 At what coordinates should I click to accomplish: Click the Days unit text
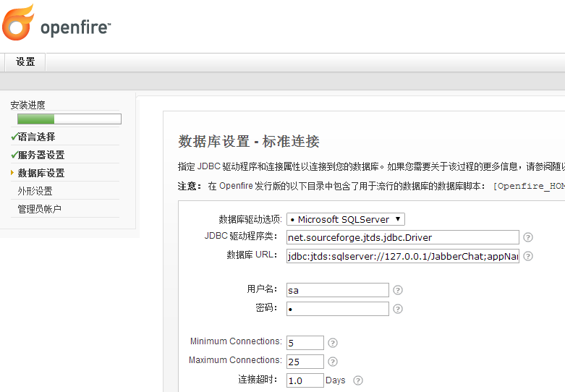click(336, 380)
